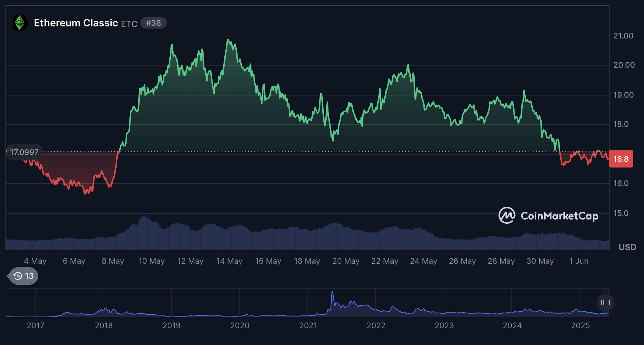Select 2017 on the overview timeline
This screenshot has width=644, height=345.
pyautogui.click(x=36, y=325)
